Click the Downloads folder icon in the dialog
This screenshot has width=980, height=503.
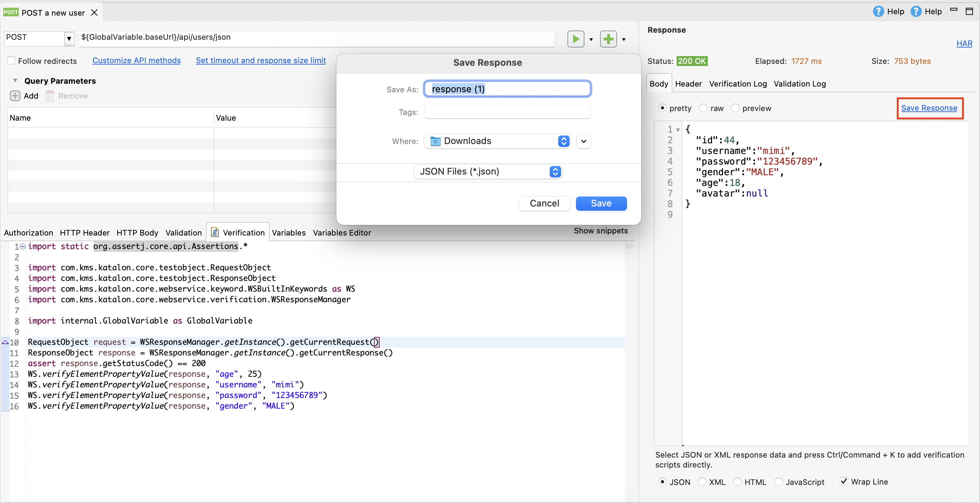(435, 141)
